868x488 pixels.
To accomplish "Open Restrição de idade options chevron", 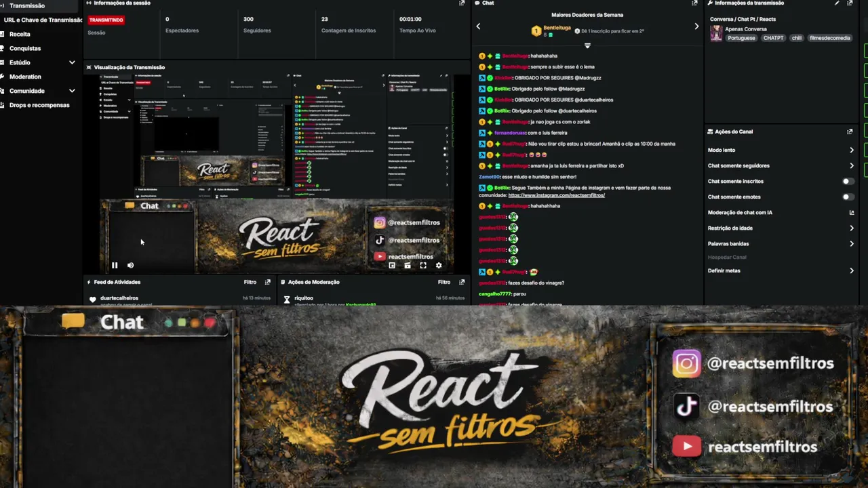I will 852,228.
